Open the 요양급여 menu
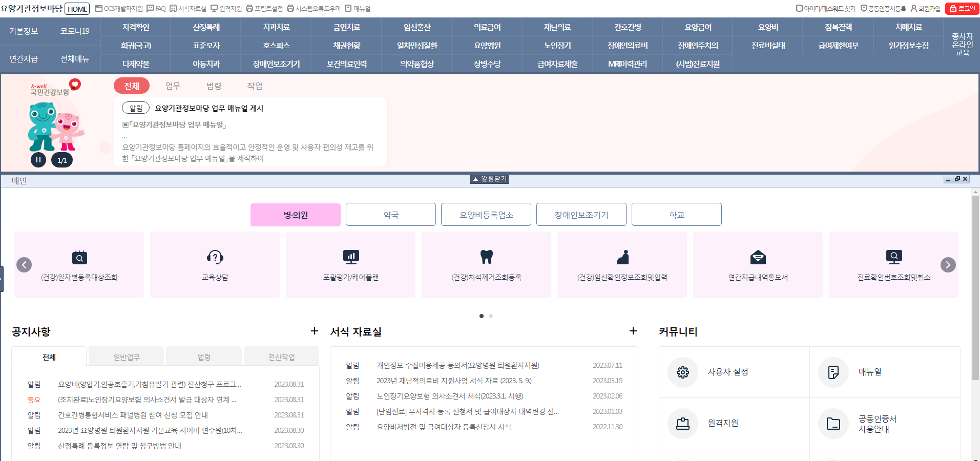The image size is (980, 461). pos(698,27)
